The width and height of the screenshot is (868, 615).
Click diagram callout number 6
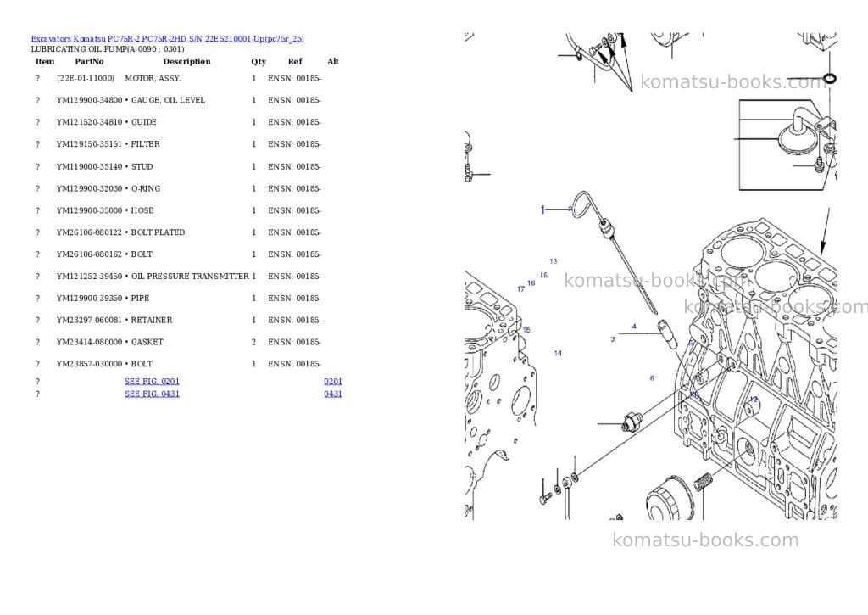pyautogui.click(x=652, y=378)
